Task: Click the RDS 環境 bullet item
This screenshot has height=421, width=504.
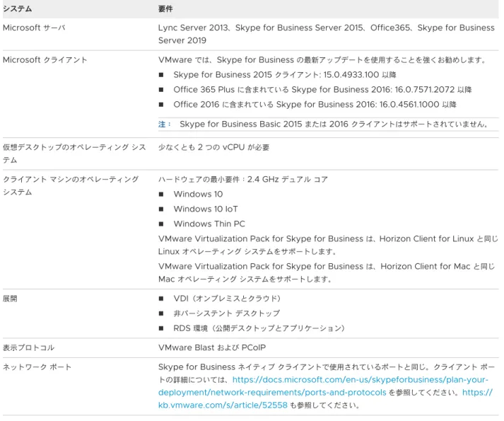Action: point(259,328)
